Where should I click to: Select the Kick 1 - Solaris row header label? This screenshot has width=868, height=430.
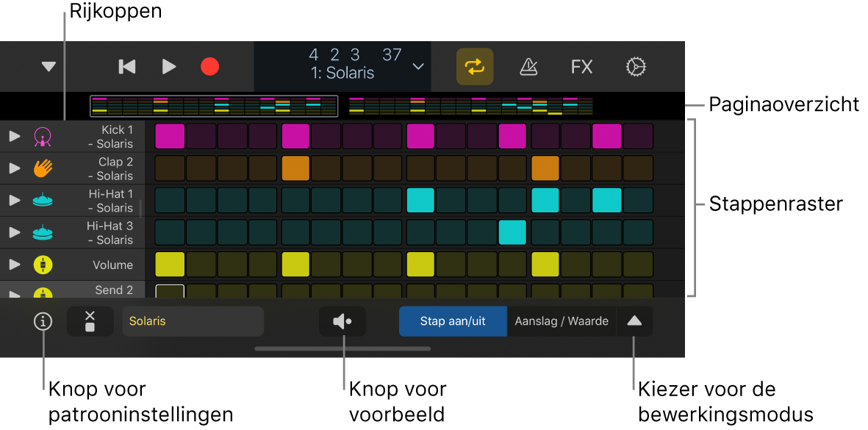[x=111, y=137]
